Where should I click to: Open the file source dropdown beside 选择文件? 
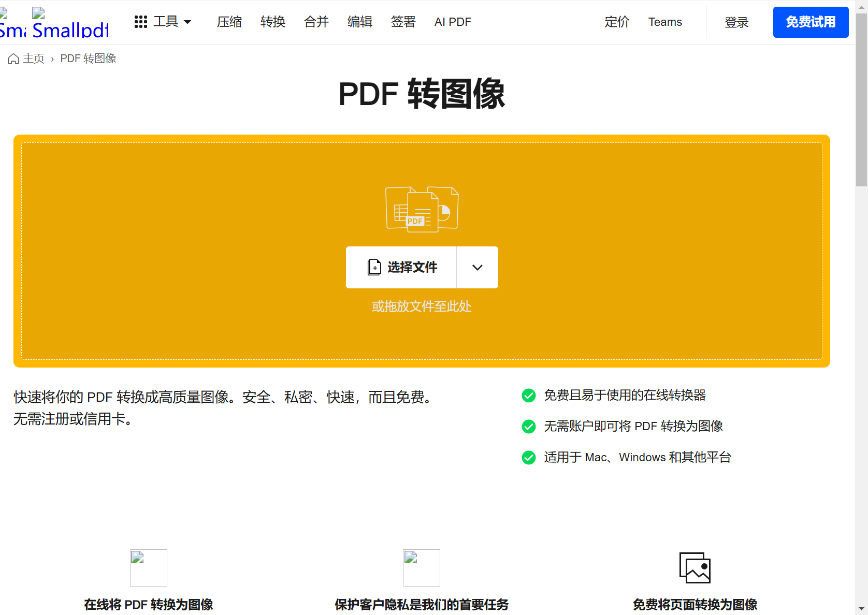point(476,267)
